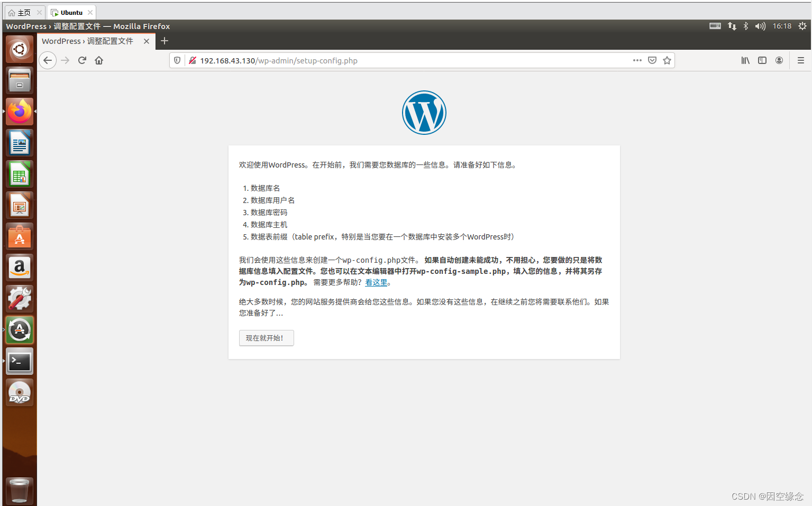812x506 pixels.
Task: Click the volume speaker icon to adjust sound
Action: (760, 25)
